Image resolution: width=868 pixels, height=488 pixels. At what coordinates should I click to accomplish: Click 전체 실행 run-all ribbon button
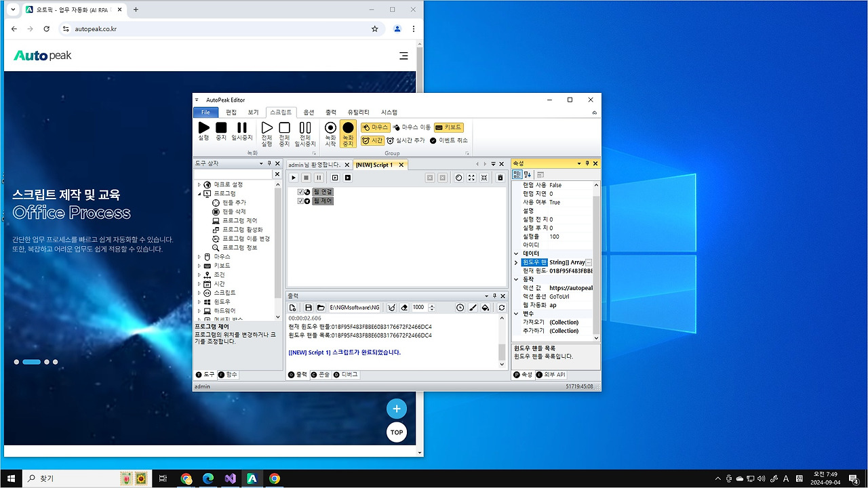pos(267,135)
